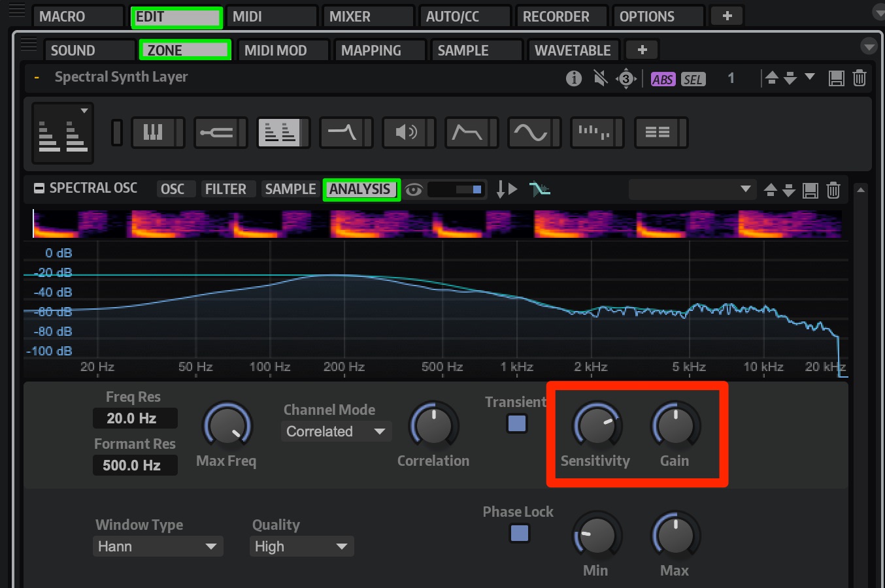Open the Window Type Hann dropdown
The width and height of the screenshot is (885, 588).
click(x=158, y=546)
